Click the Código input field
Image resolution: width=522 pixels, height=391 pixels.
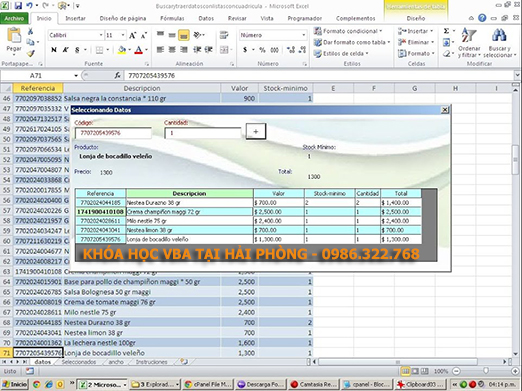pyautogui.click(x=113, y=133)
